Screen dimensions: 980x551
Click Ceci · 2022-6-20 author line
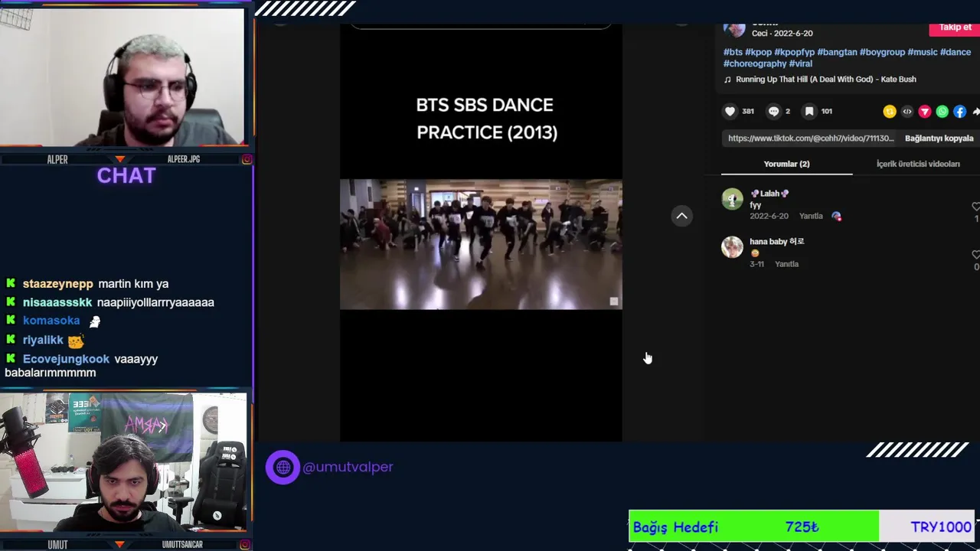click(782, 34)
